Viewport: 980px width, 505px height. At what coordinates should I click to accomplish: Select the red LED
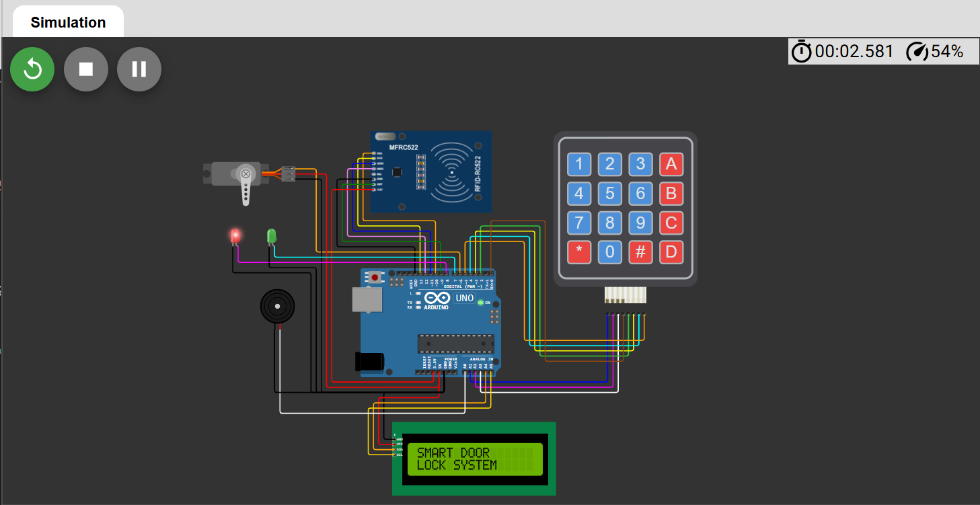tap(235, 236)
